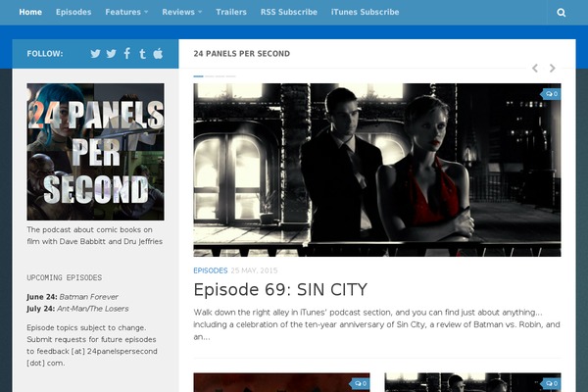Open the Episode 69: SIN CITY title
The height and width of the screenshot is (392, 588).
280,290
